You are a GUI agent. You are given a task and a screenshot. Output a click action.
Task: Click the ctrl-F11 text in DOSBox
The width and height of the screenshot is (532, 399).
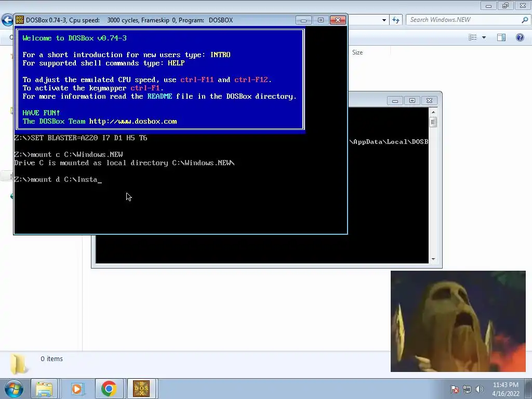pyautogui.click(x=197, y=79)
